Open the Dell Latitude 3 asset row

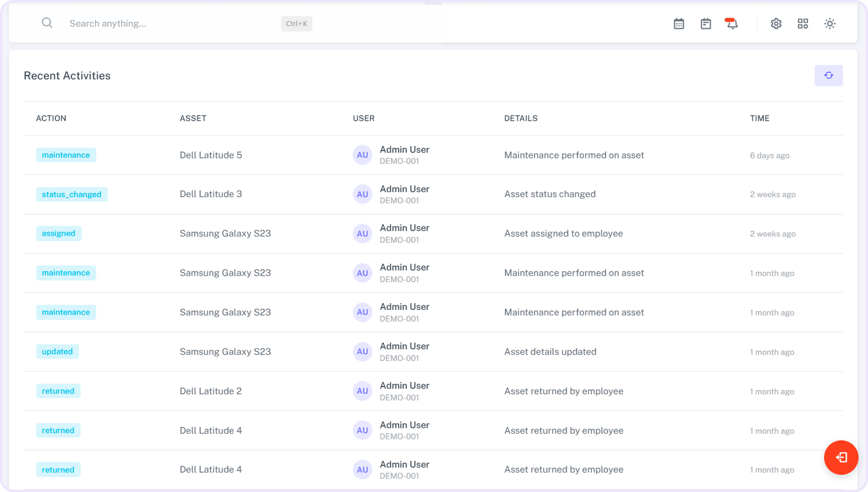211,194
